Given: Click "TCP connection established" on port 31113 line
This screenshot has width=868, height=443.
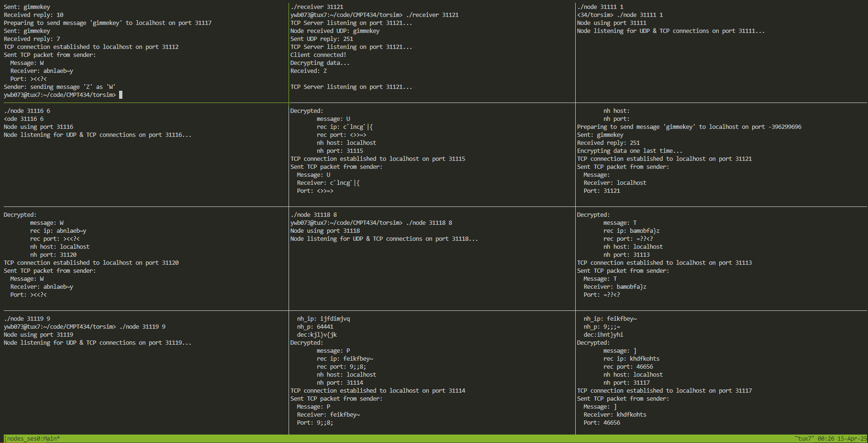Looking at the screenshot, I should click(664, 263).
